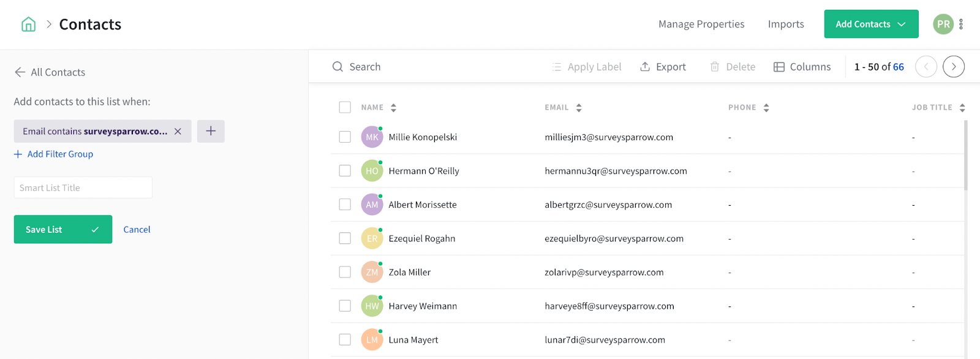The height and width of the screenshot is (359, 980).
Task: Select Hermann O'Reilly's checkbox
Action: point(345,171)
